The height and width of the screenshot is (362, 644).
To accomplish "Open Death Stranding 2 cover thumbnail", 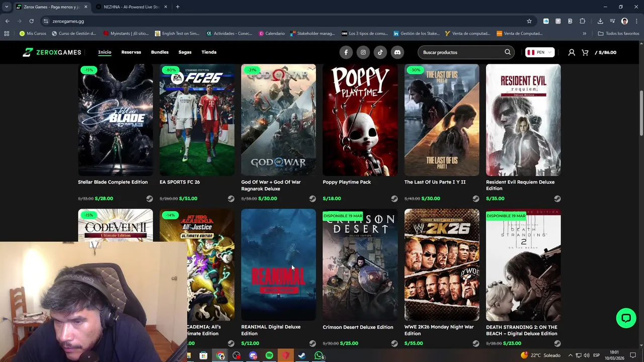I will click(523, 265).
